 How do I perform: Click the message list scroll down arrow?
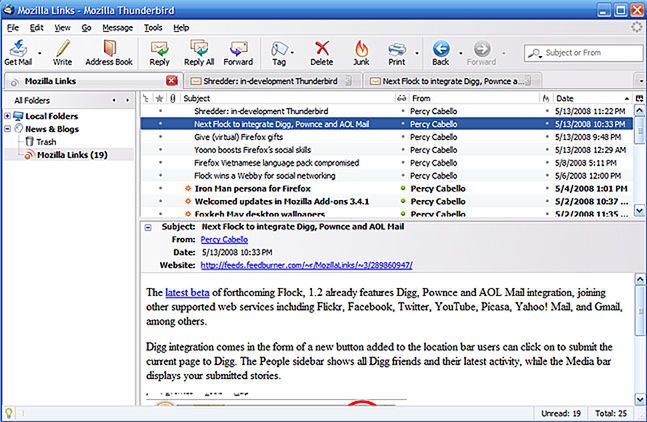pyautogui.click(x=640, y=210)
